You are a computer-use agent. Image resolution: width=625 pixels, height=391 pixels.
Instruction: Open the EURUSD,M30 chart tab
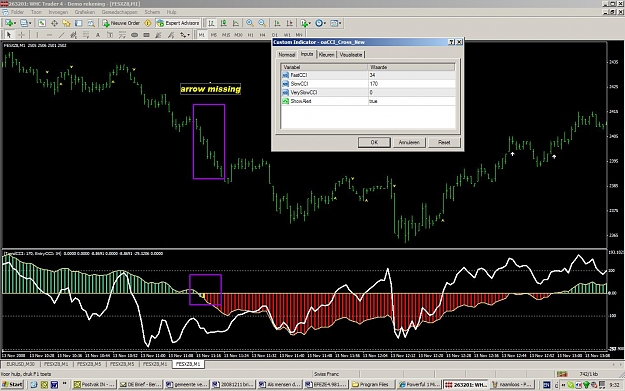click(x=21, y=364)
